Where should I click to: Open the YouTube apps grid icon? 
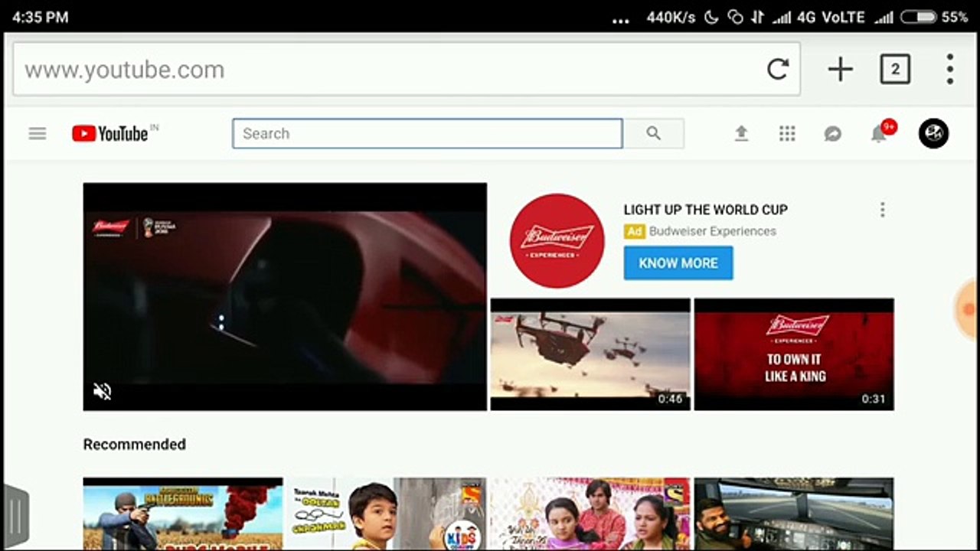pyautogui.click(x=787, y=133)
